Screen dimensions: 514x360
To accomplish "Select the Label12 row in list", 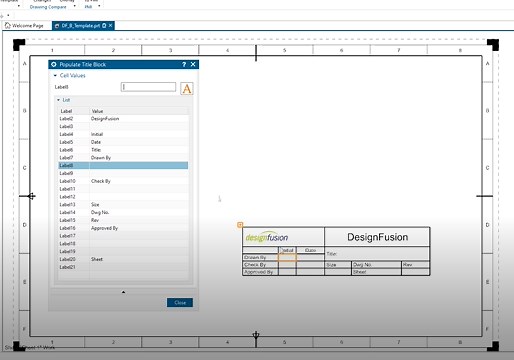I will coord(123,197).
